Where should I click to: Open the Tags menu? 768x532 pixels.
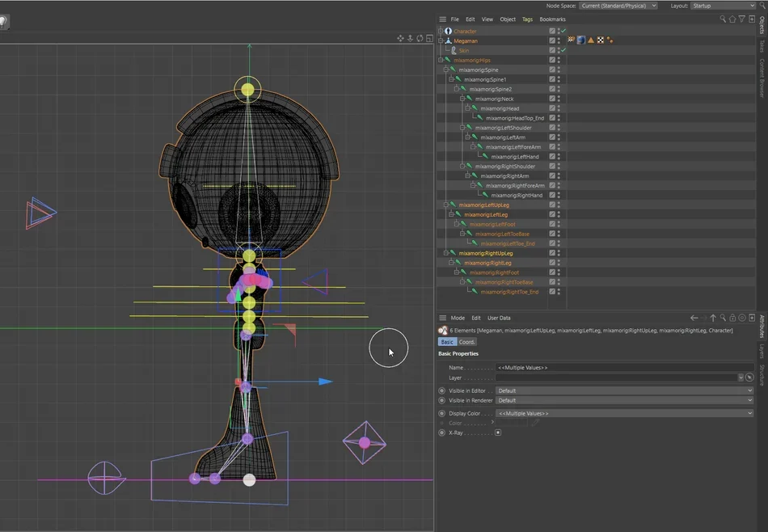(527, 19)
